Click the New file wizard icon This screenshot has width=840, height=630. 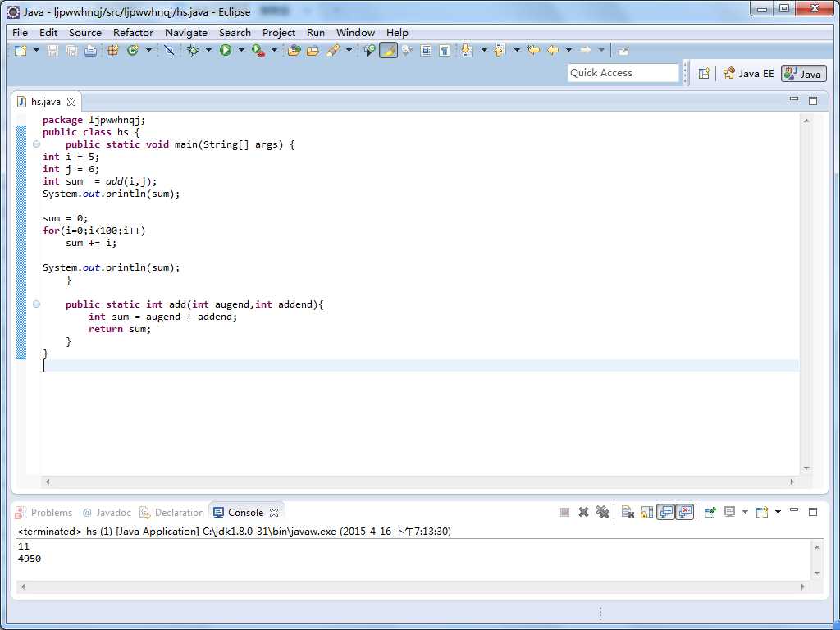click(21, 51)
